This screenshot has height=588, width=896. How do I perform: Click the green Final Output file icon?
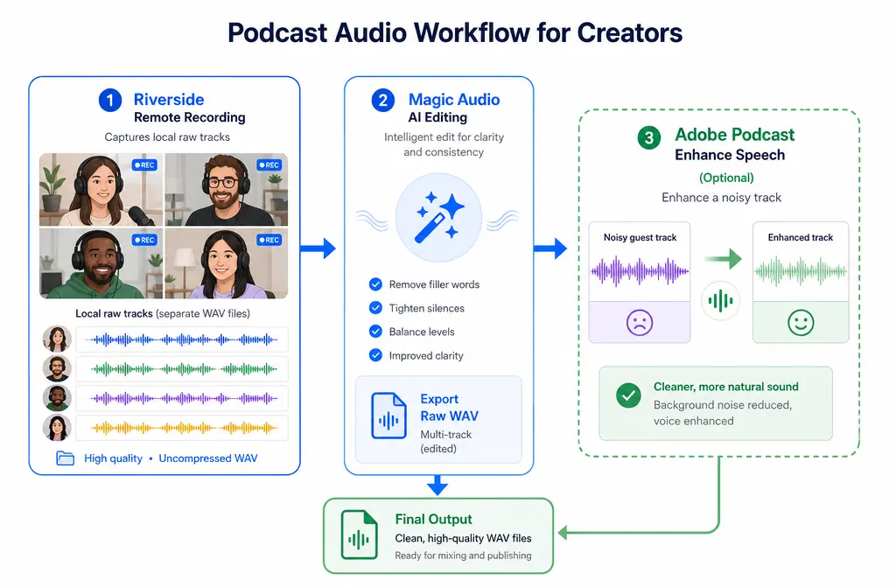tap(359, 535)
